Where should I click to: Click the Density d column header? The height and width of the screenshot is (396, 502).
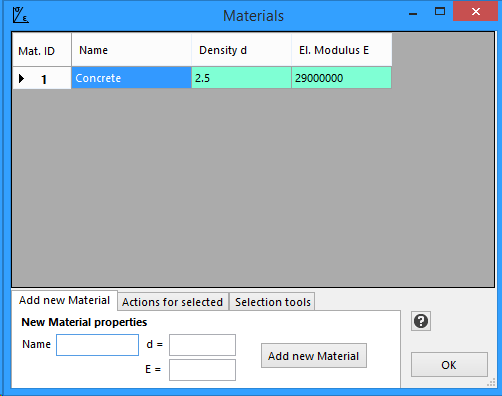click(x=241, y=50)
